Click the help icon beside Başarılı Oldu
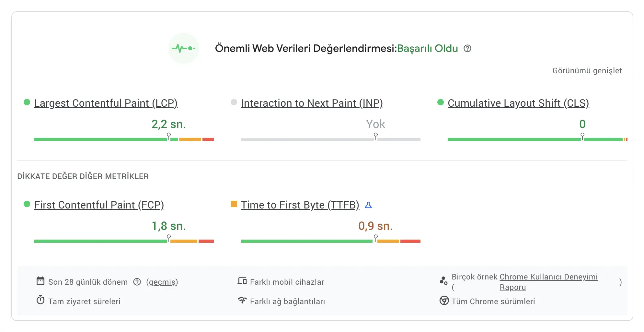 click(x=467, y=49)
